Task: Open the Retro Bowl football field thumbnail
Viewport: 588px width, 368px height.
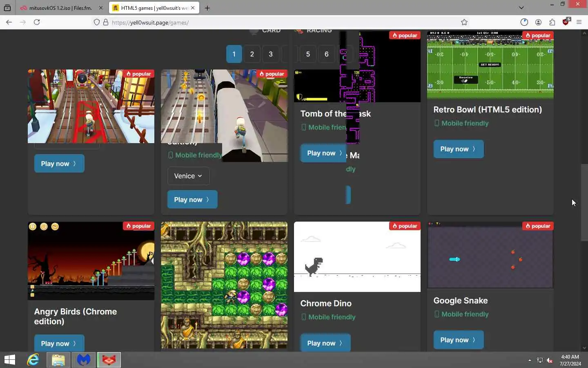Action: coord(490,65)
